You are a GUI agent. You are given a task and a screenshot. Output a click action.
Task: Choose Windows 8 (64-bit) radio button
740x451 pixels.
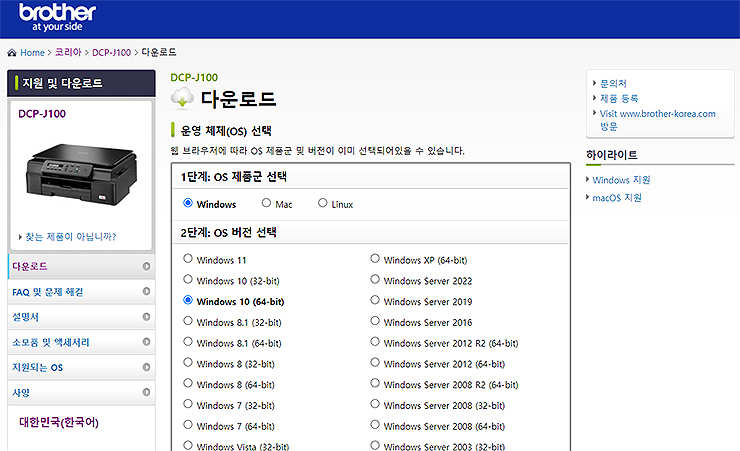click(x=188, y=383)
